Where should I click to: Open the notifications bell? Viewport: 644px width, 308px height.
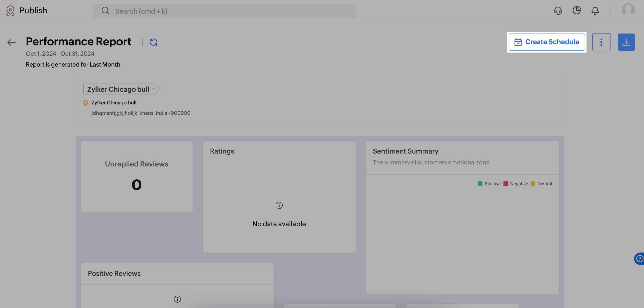tap(595, 11)
